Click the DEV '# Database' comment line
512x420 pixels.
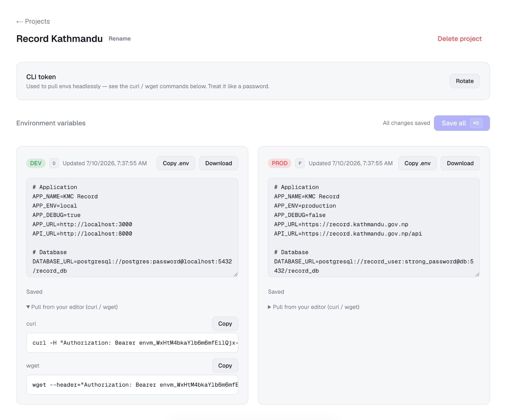50,252
